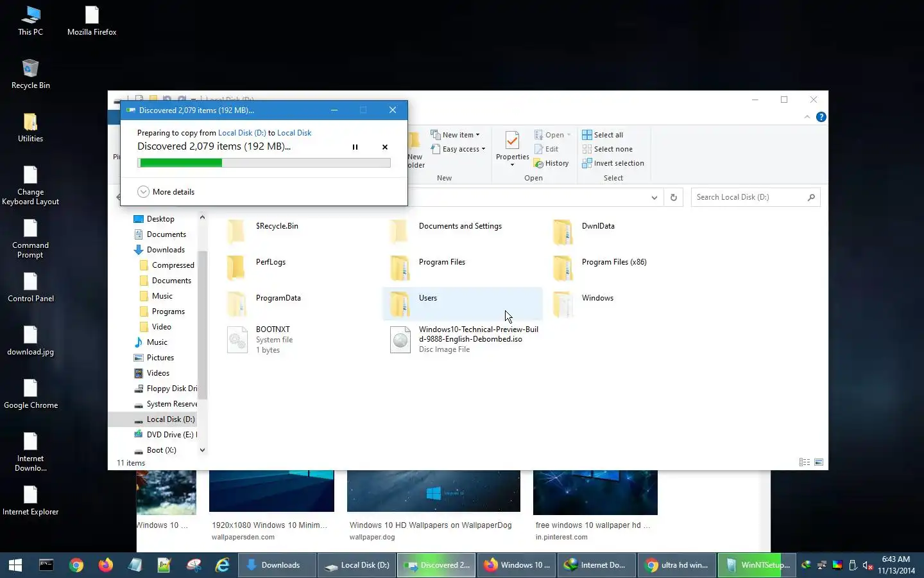Click the muted volume tray icon
Screen dimensions: 924x578
868,565
